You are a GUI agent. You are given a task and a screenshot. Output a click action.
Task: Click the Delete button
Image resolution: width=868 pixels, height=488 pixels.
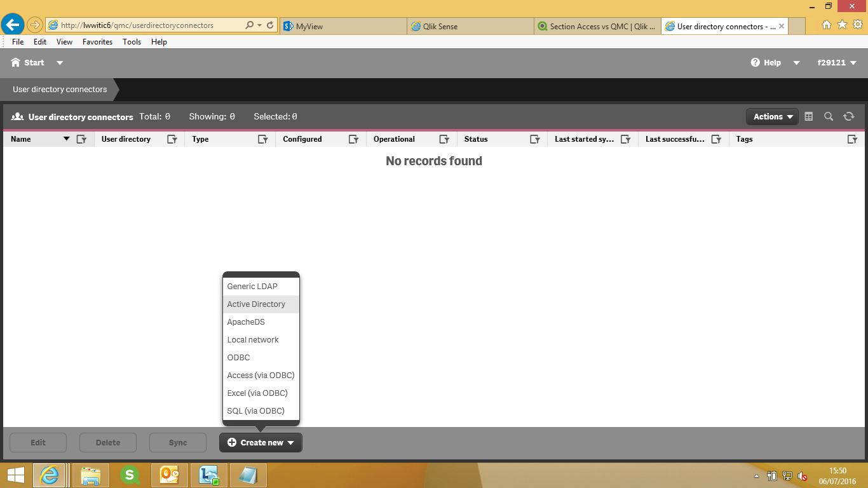108,443
